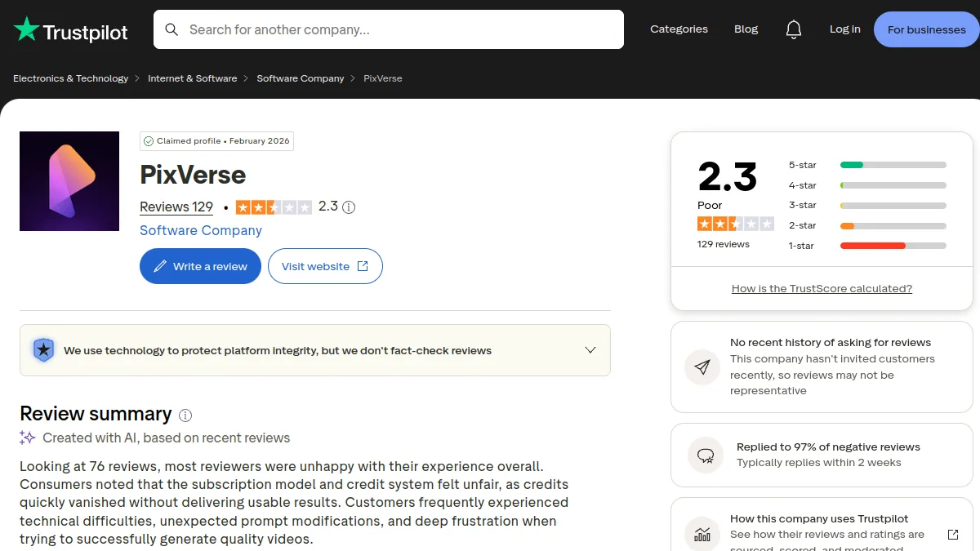Click the large 2.3 TrustScore number

pos(728,176)
